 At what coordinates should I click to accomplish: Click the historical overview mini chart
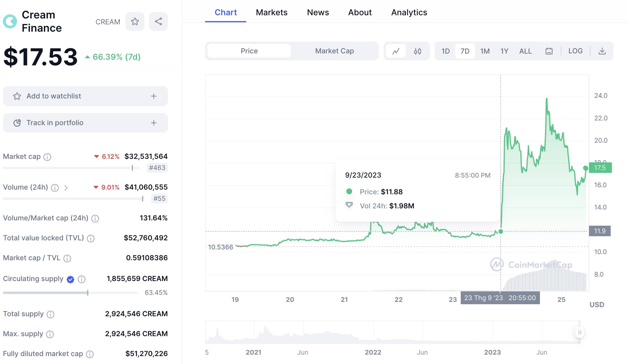pos(392,332)
